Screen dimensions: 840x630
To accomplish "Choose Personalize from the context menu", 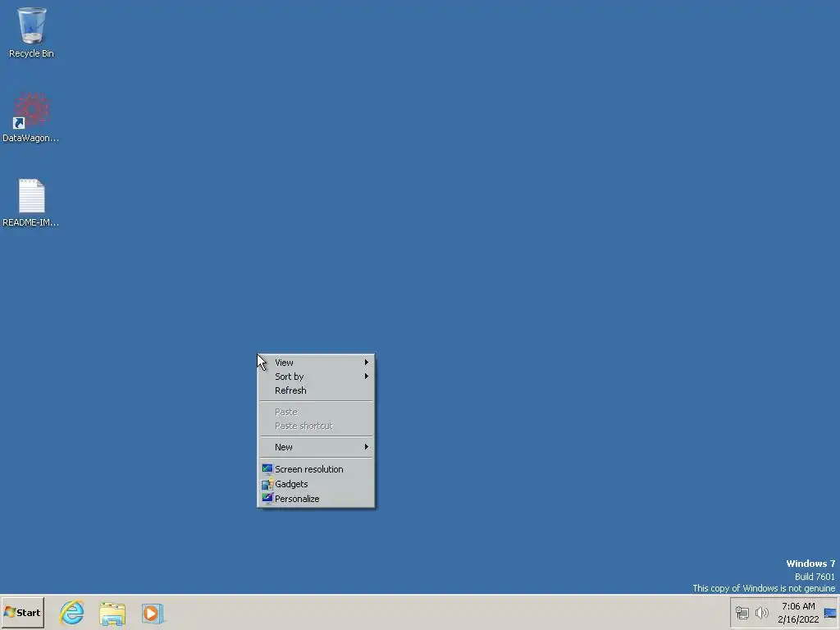I will [316, 499].
